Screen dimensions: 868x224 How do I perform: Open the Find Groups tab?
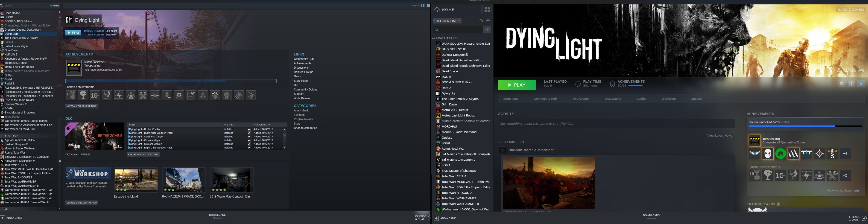pos(581,99)
